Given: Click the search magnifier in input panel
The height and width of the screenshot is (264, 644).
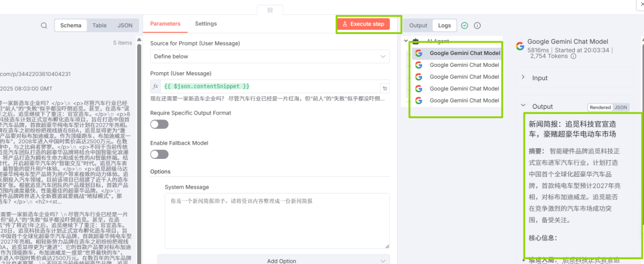Looking at the screenshot, I should pyautogui.click(x=44, y=26).
